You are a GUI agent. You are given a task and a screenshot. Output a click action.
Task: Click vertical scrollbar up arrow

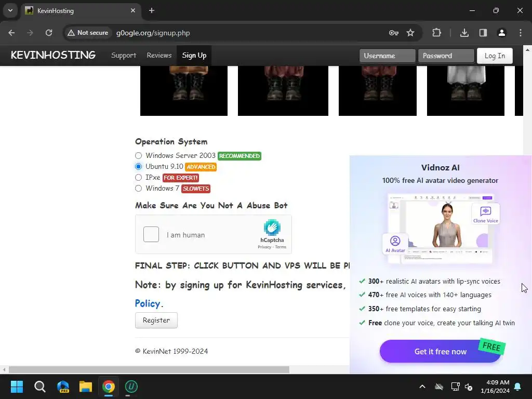(528, 50)
